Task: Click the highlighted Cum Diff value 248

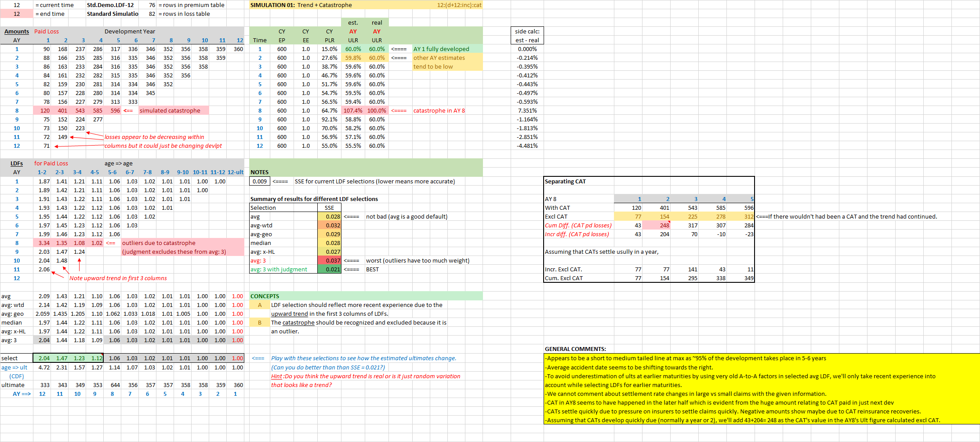Action: pyautogui.click(x=657, y=225)
